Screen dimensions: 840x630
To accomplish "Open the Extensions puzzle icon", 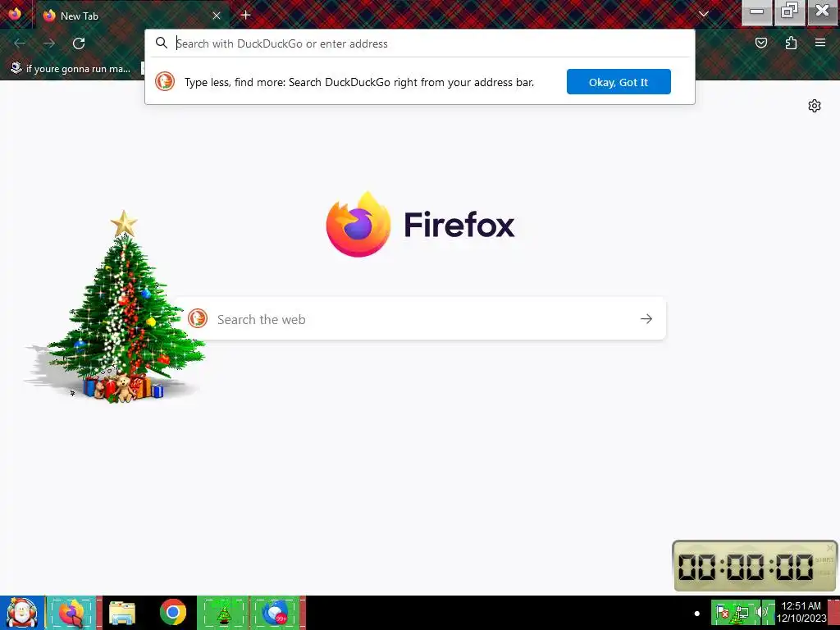I will 791,43.
